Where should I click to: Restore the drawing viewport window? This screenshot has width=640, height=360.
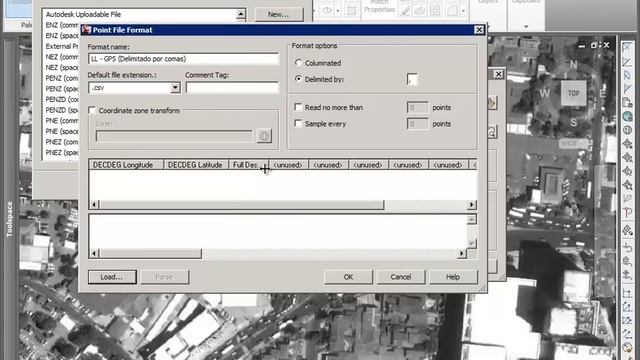tap(594, 45)
